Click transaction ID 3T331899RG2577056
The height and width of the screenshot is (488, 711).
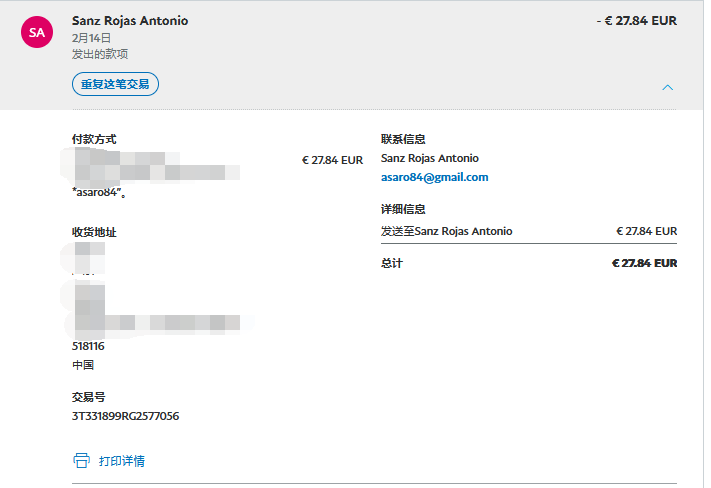pyautogui.click(x=125, y=416)
